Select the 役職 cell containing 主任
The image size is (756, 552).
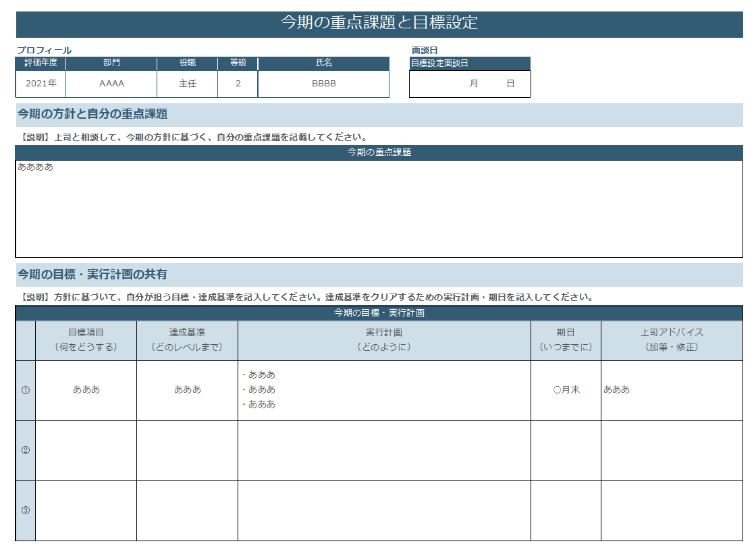click(187, 84)
